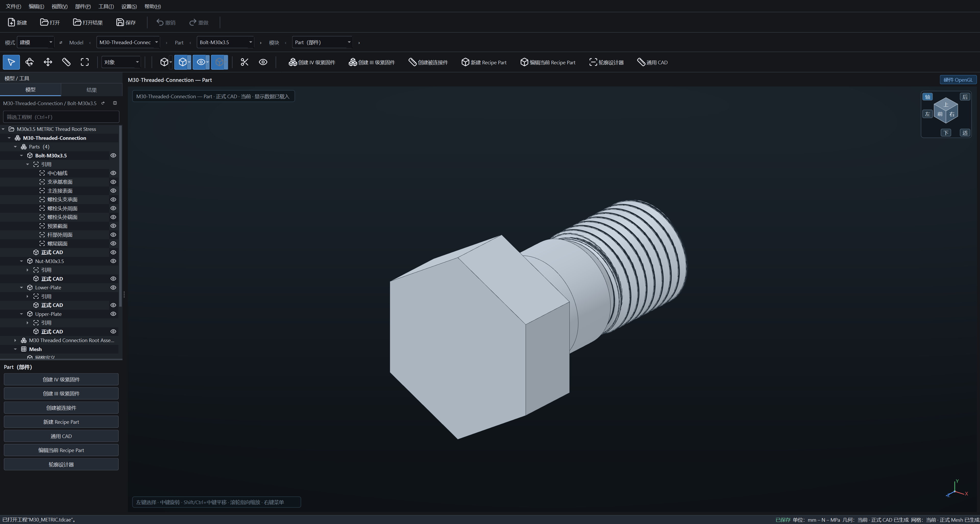Click the fit-to-frame view icon
The width and height of the screenshot is (980, 524).
point(84,62)
